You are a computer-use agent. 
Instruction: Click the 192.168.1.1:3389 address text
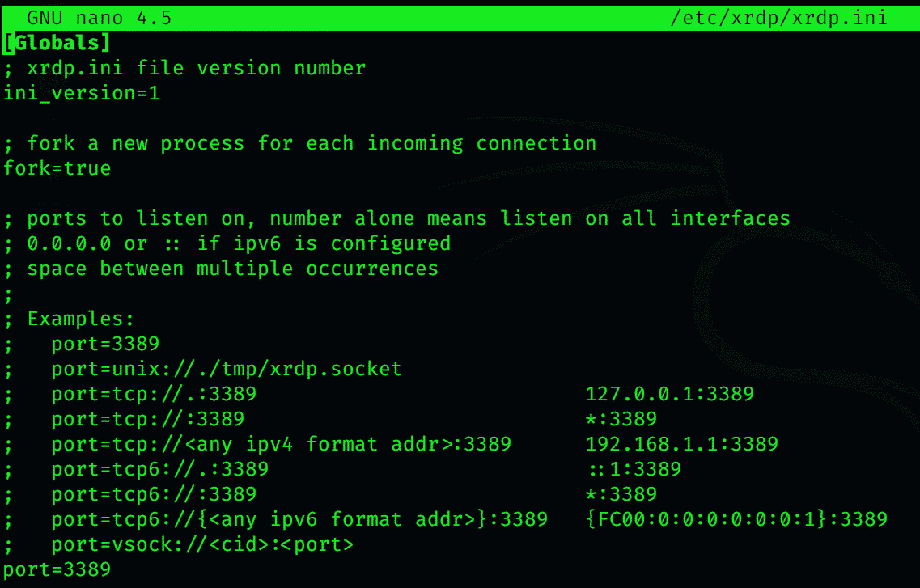682,444
